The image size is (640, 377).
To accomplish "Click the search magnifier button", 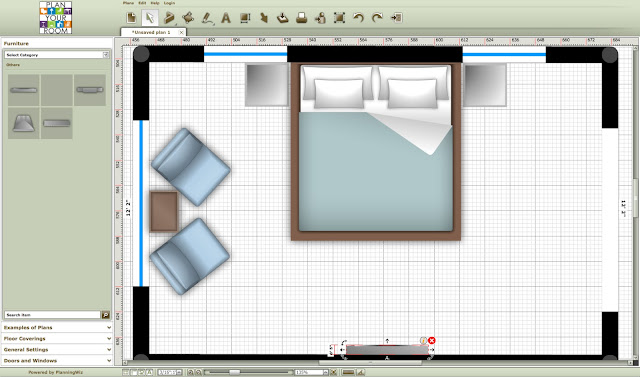I will pyautogui.click(x=105, y=315).
